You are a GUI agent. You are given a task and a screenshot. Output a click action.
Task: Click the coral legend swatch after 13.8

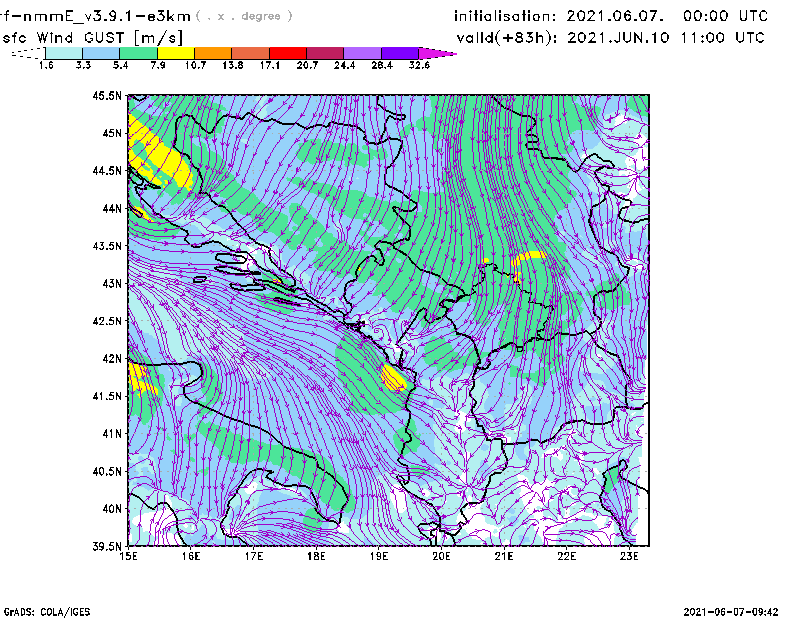(x=251, y=53)
